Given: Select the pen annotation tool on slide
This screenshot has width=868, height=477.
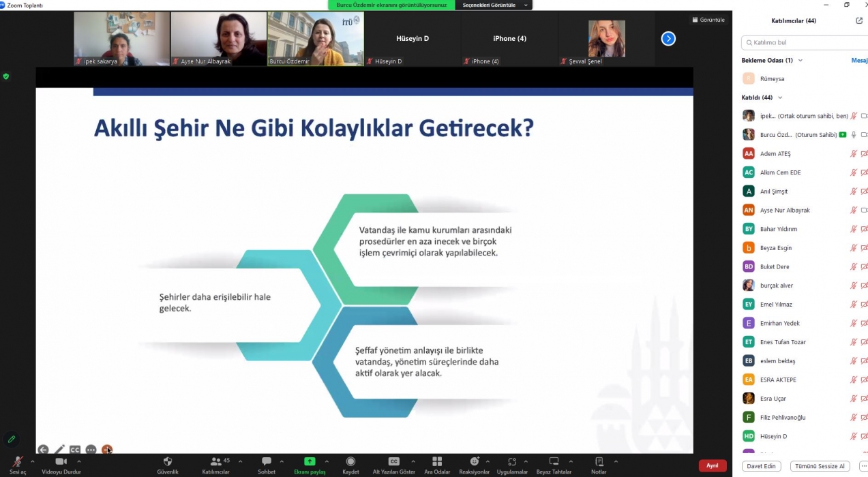Looking at the screenshot, I should (59, 450).
